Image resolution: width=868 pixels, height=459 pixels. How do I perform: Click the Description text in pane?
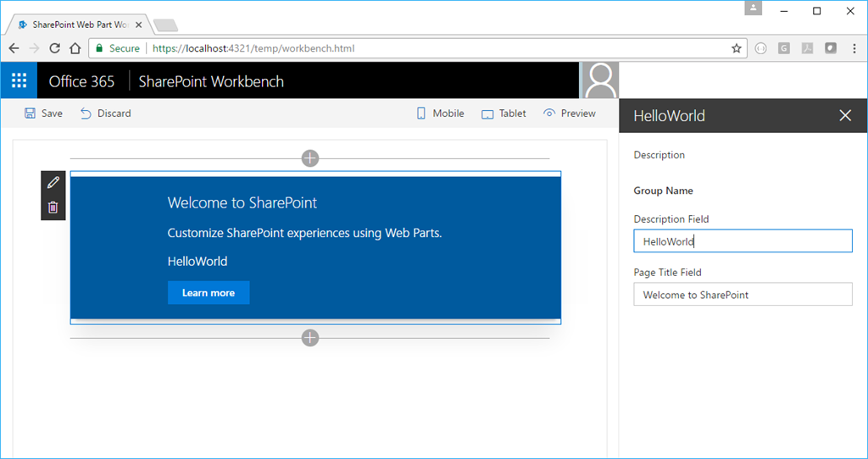659,155
